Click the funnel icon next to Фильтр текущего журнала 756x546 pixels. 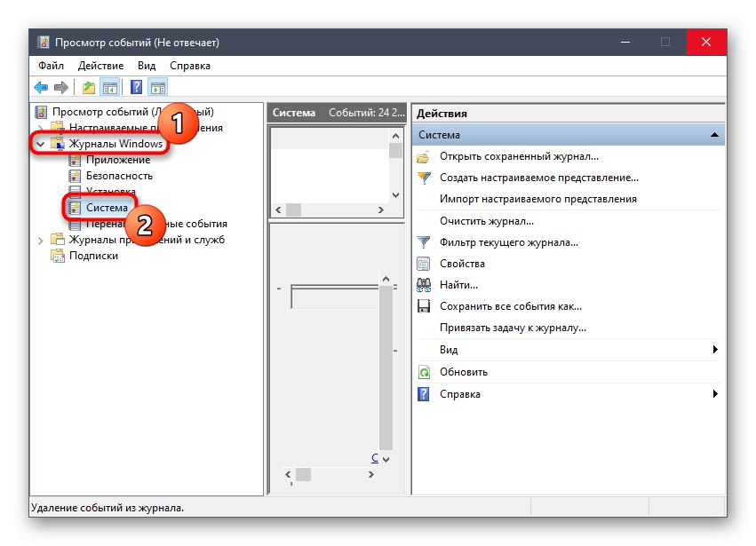(x=424, y=242)
